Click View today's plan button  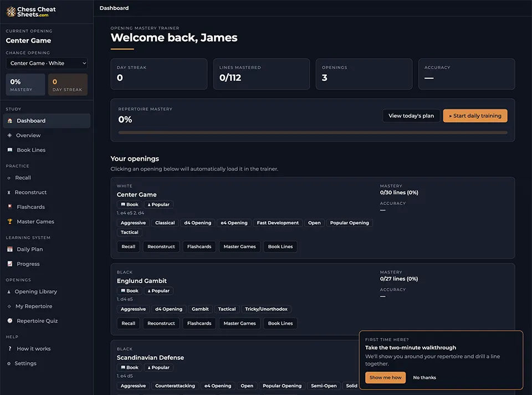[411, 116]
